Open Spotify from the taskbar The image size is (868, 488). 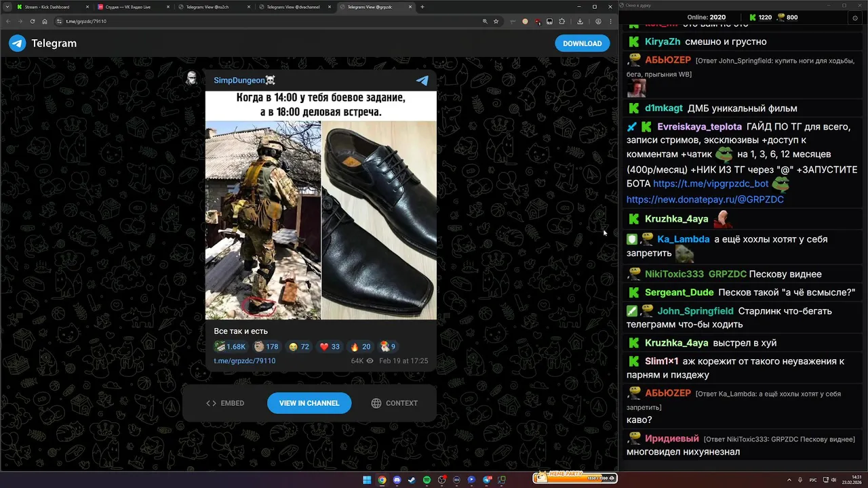(x=427, y=480)
